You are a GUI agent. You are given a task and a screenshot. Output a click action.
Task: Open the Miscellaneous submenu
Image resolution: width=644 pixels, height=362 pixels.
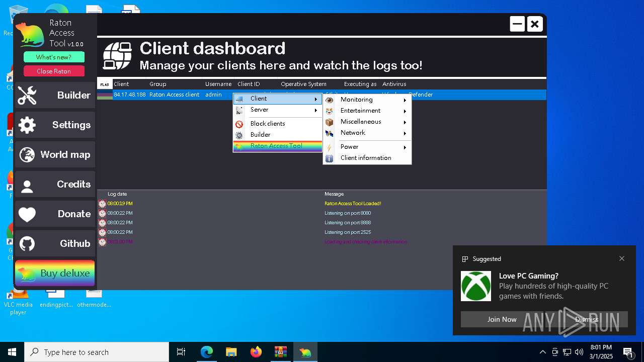[367, 122]
